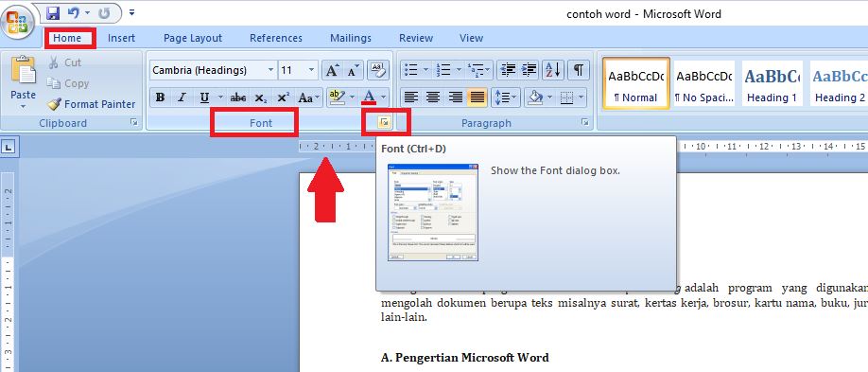Toggle italic formatting
The width and height of the screenshot is (868, 372).
pos(182,98)
